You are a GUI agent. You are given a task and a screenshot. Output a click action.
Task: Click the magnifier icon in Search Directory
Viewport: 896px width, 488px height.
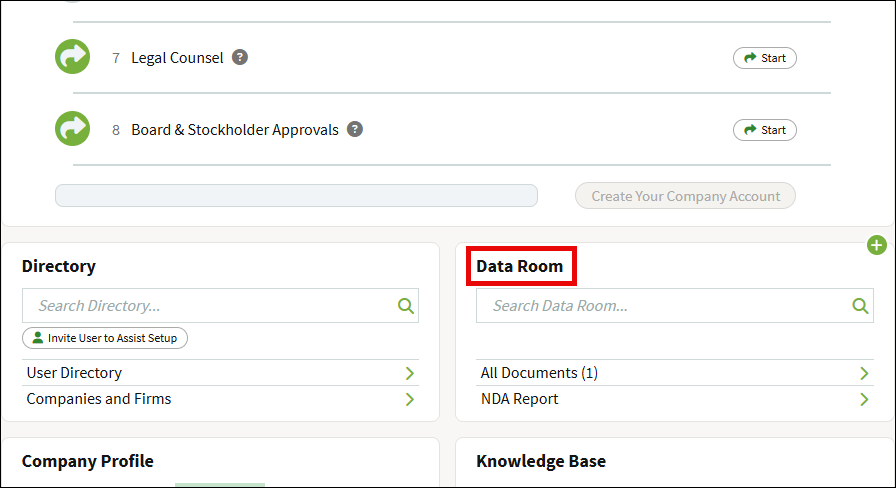coord(406,306)
